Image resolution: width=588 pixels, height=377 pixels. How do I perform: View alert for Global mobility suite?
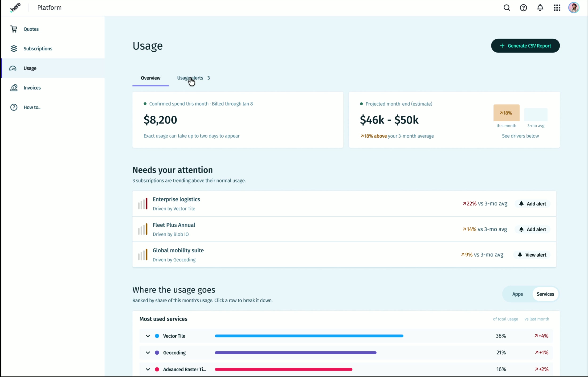point(532,255)
